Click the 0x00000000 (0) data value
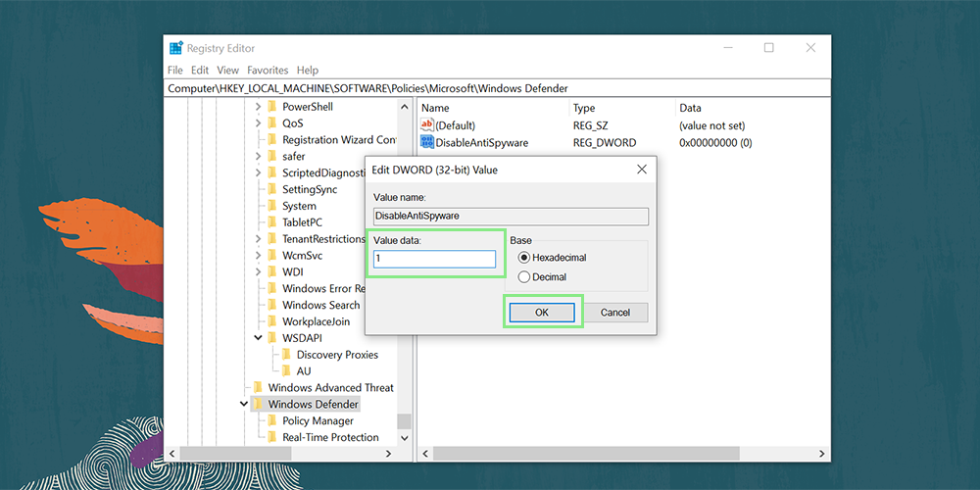 click(x=715, y=142)
